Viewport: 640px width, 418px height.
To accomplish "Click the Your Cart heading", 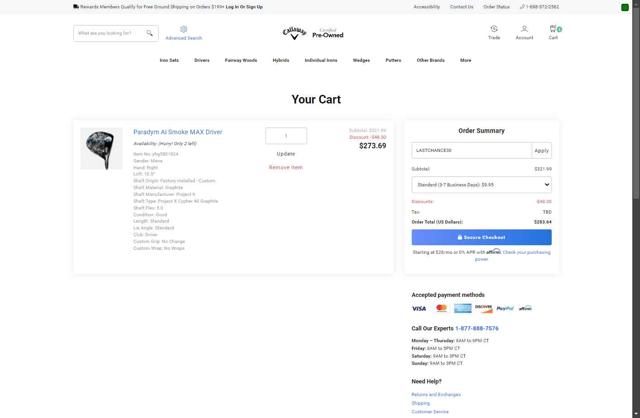I will tap(316, 99).
